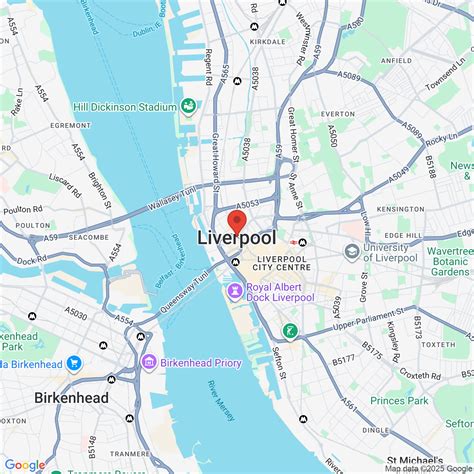Select metro station icon near Dingle

point(303,419)
